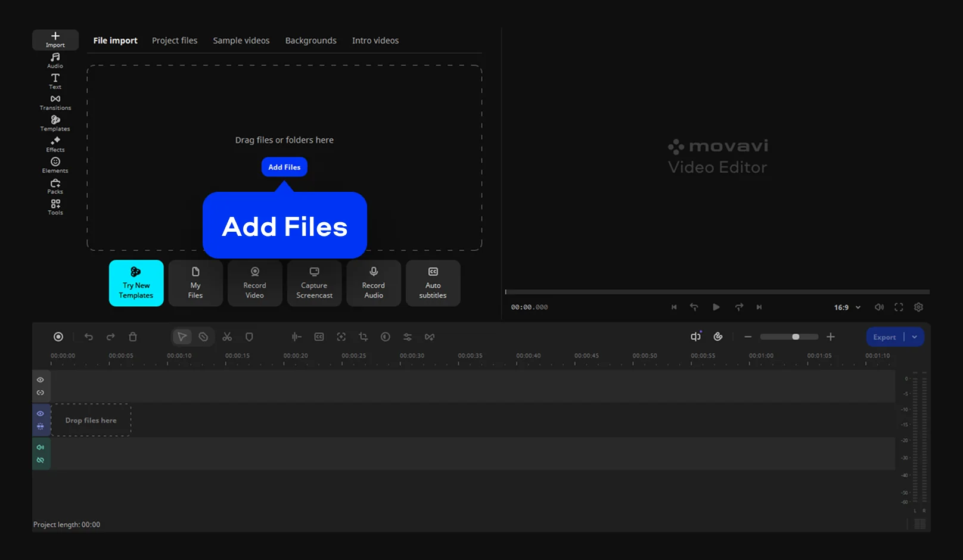Select the crop tool icon
The image size is (963, 560).
tap(364, 337)
